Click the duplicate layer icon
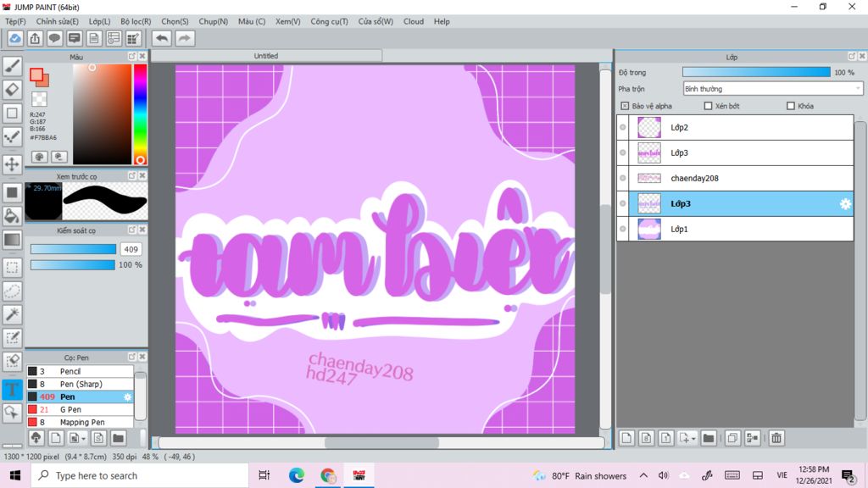 [732, 438]
